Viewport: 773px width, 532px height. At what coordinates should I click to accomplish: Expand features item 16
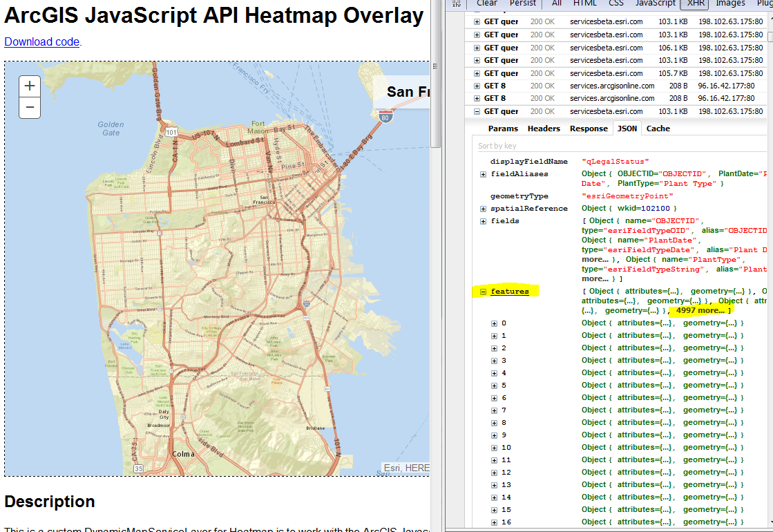494,522
